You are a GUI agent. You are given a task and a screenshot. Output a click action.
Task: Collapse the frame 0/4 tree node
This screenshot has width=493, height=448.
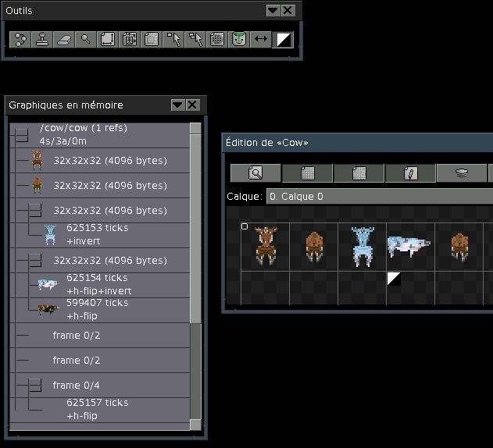point(35,385)
